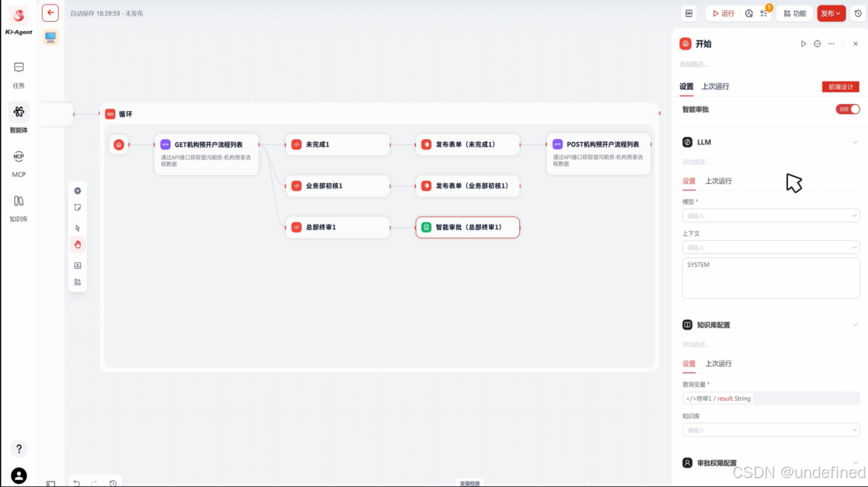Expand the red 发布 publish dropdown
This screenshot has width=868, height=487.
tap(831, 13)
